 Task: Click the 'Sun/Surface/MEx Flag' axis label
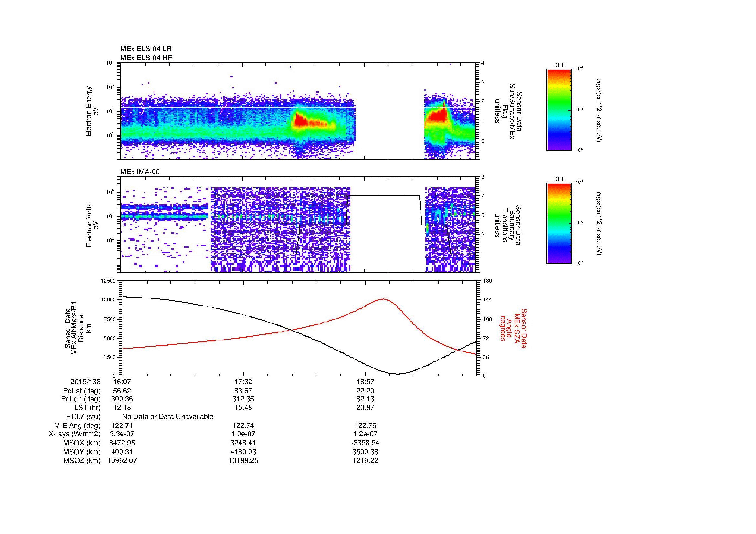click(508, 111)
